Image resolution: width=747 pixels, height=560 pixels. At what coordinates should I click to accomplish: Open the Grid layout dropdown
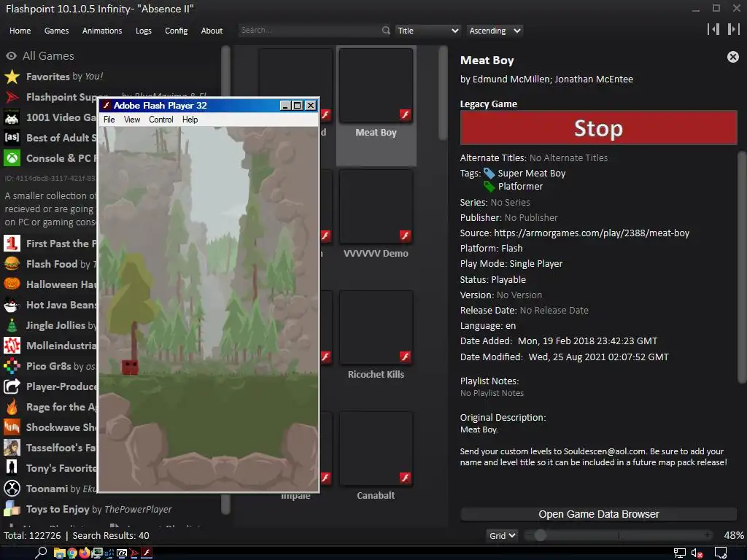(502, 536)
